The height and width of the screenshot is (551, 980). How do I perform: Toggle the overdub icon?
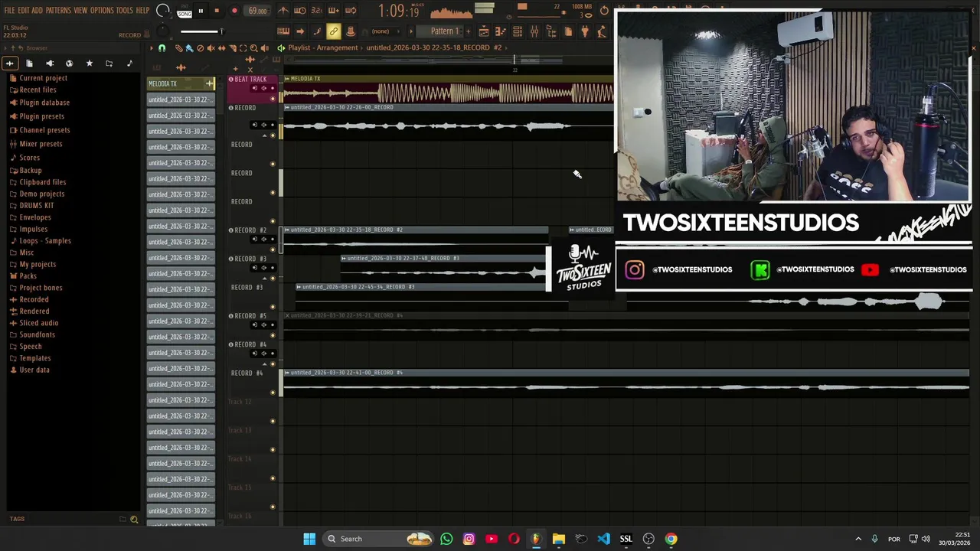pos(334,11)
